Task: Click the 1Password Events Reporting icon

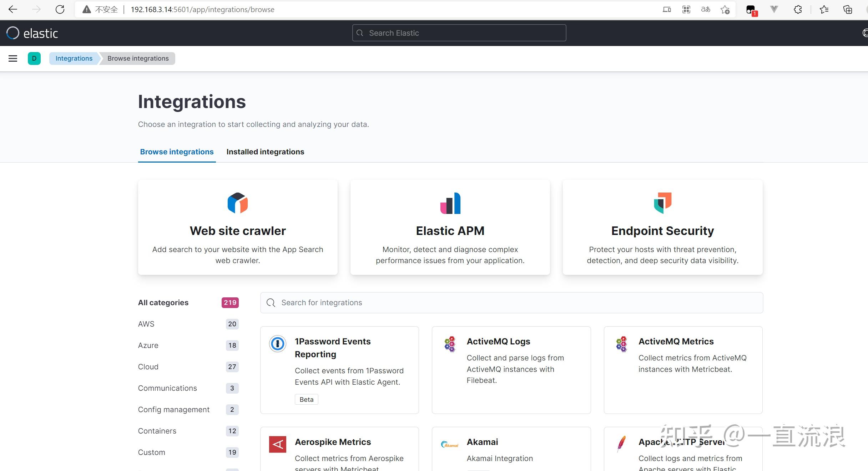Action: (278, 344)
